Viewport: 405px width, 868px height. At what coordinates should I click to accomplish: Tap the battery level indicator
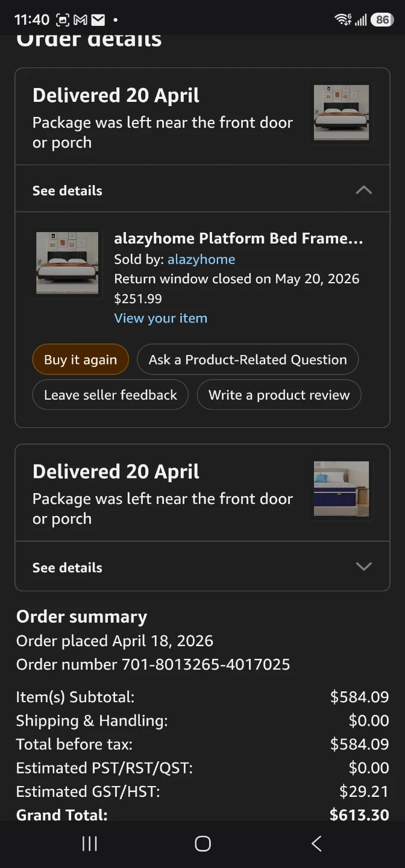[x=381, y=20]
